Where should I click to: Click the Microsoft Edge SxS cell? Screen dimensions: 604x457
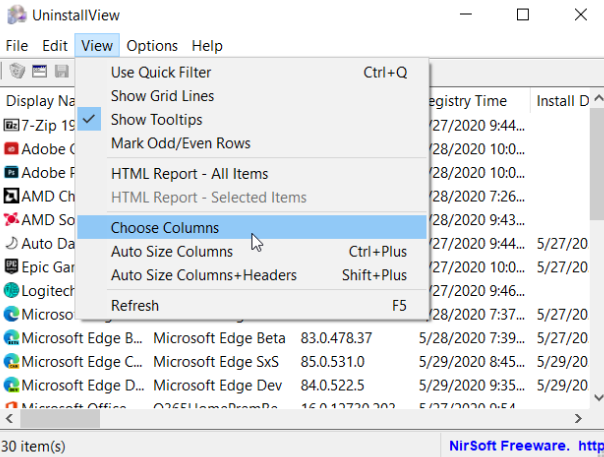point(216,361)
